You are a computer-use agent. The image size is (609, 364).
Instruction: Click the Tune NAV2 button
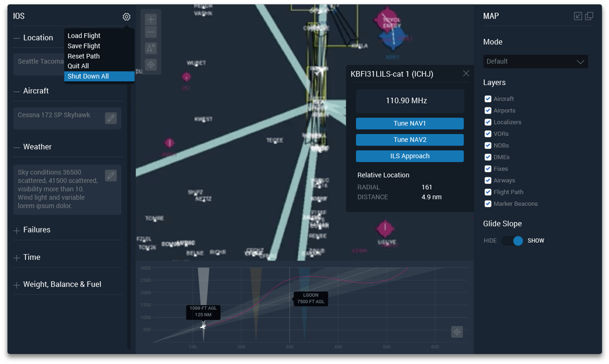click(409, 139)
